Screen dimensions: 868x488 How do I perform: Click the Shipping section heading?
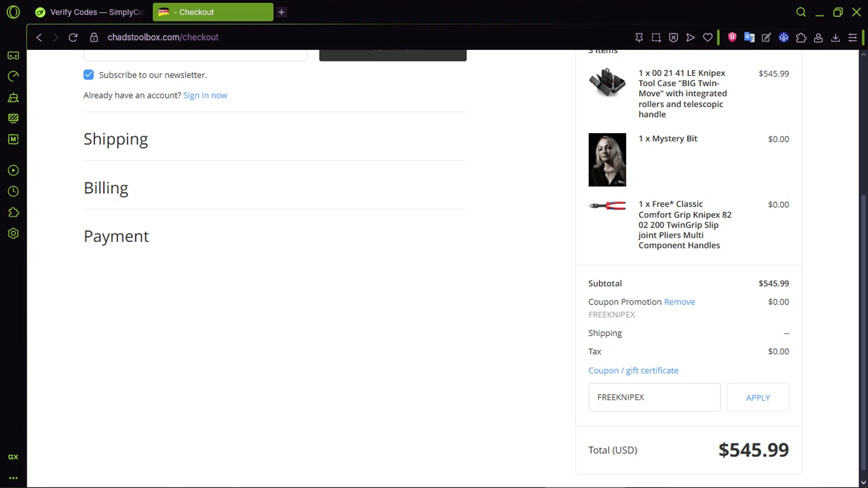(x=116, y=139)
